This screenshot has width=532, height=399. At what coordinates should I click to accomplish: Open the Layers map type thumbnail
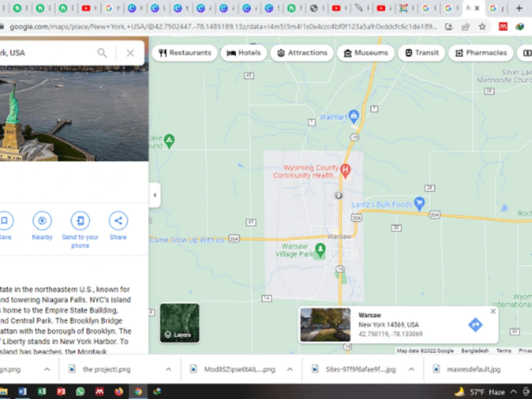[x=179, y=323]
